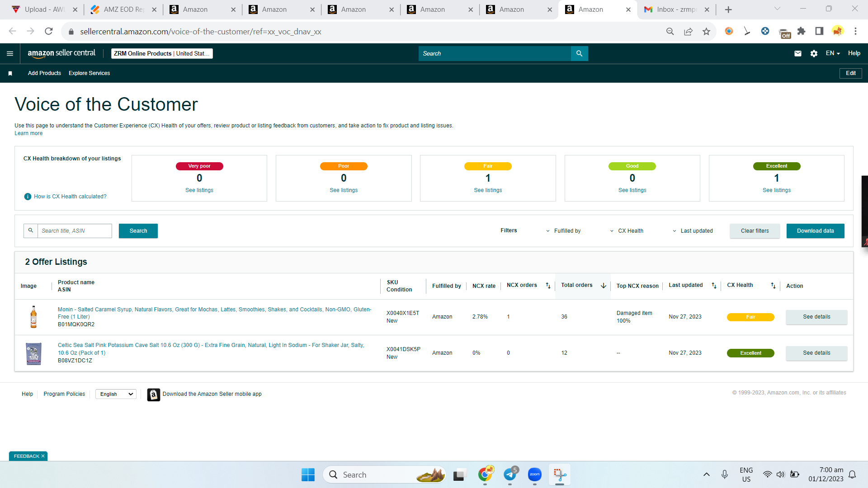The width and height of the screenshot is (868, 488).
Task: Open How is CX Health calculated link
Action: tap(70, 197)
